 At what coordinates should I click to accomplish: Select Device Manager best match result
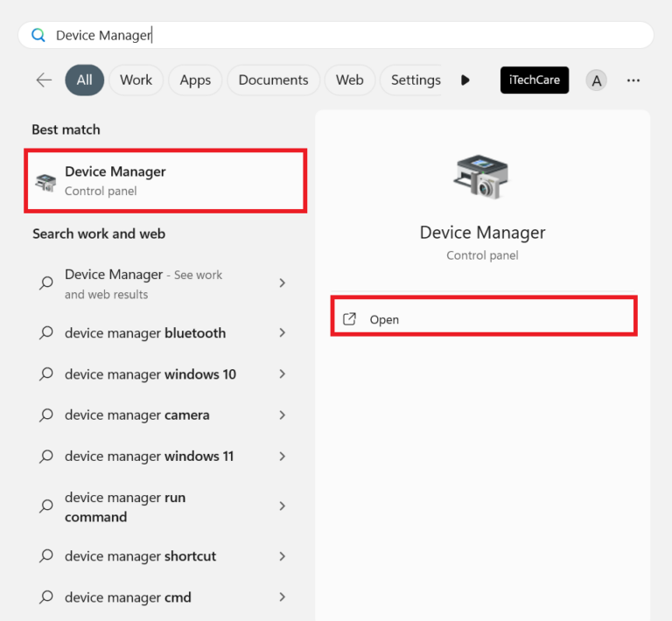(x=166, y=181)
